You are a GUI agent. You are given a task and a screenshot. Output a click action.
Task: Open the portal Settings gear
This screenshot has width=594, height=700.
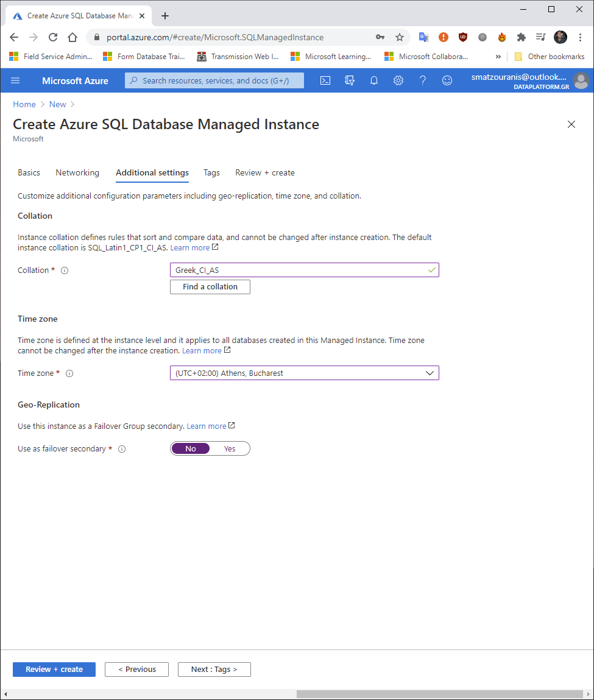[398, 80]
